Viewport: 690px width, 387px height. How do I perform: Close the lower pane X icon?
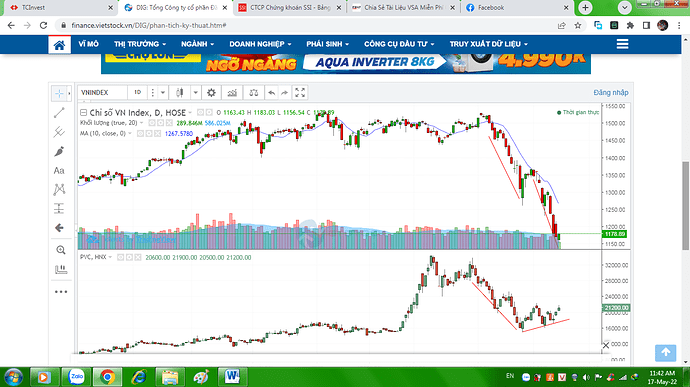tap(606, 346)
